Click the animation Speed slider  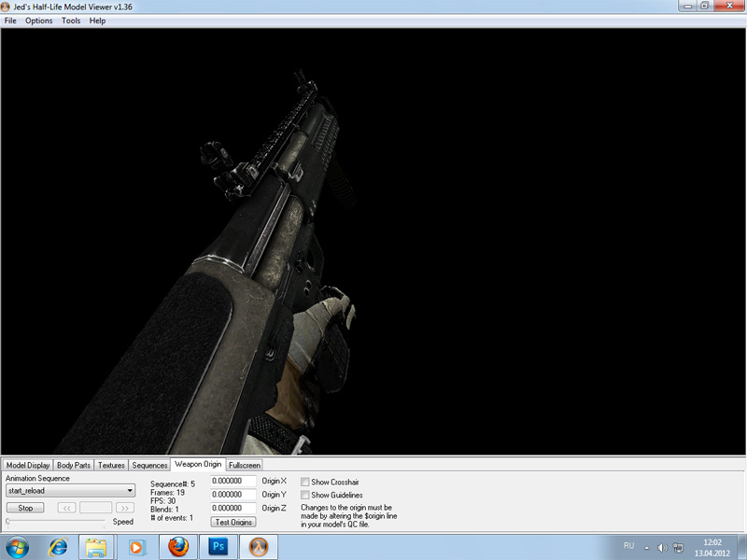coord(56,522)
